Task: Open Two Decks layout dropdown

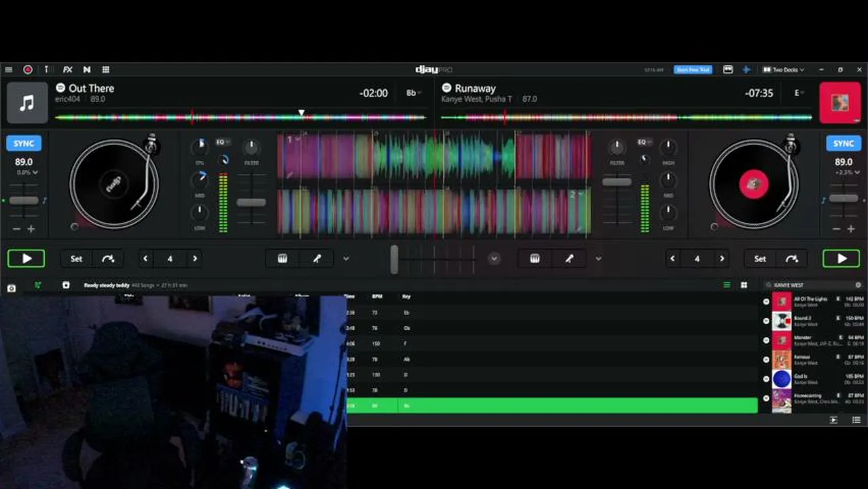Action: [x=783, y=69]
